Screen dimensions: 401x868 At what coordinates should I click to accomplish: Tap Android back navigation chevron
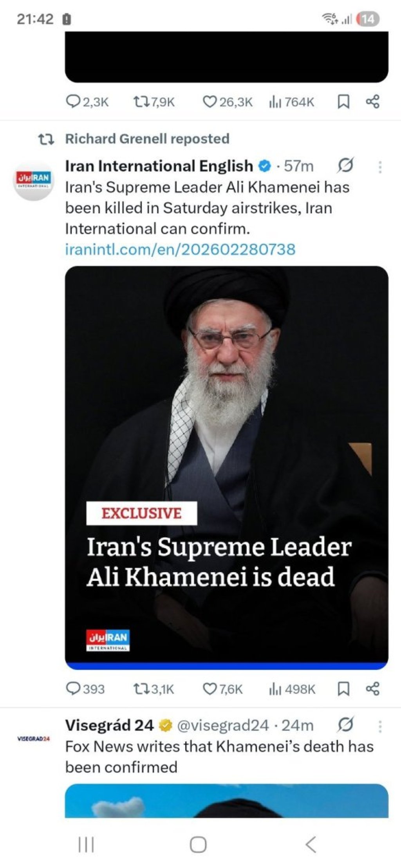point(311,844)
